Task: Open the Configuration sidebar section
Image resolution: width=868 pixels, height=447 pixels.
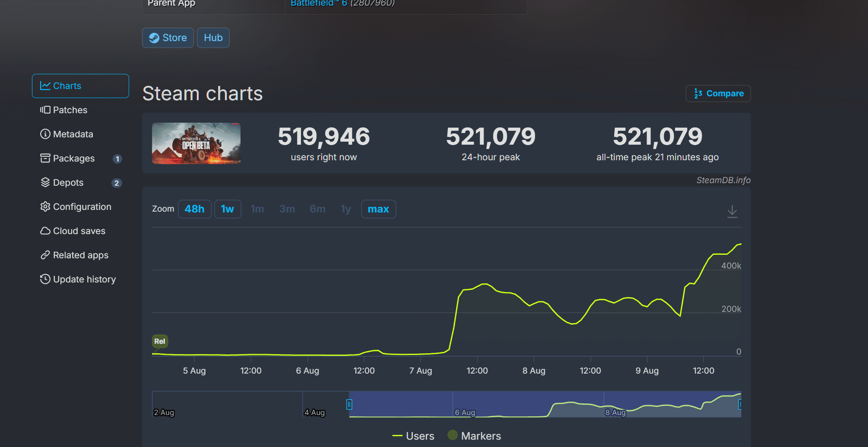Action: tap(80, 207)
